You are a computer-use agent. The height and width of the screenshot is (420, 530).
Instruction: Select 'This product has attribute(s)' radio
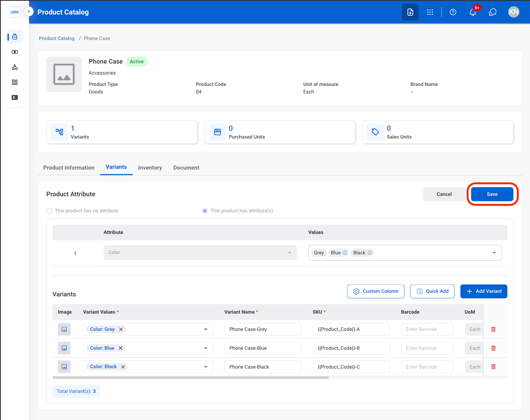coord(205,211)
